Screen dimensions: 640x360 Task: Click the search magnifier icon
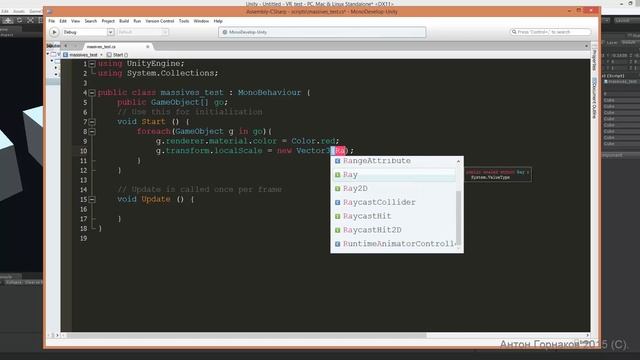pos(514,32)
